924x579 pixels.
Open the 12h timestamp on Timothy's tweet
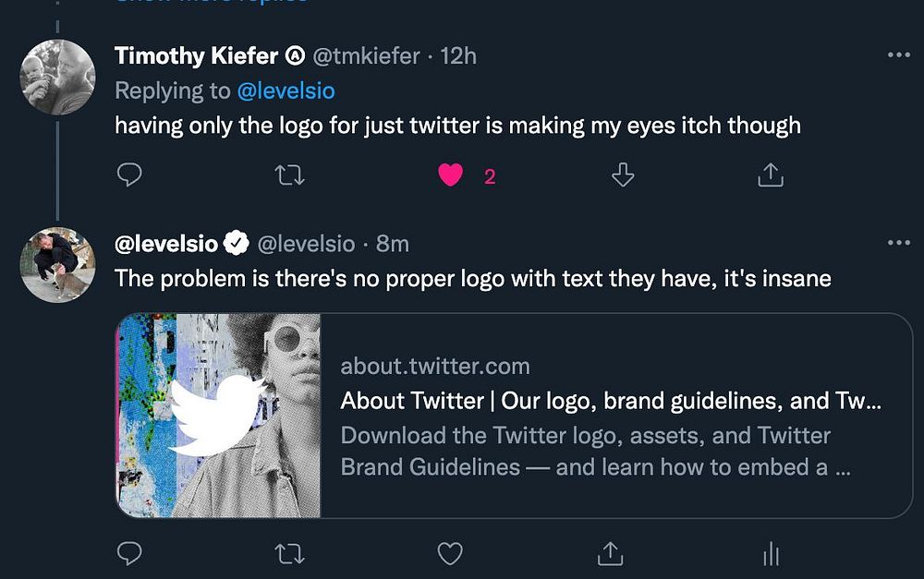pyautogui.click(x=458, y=55)
